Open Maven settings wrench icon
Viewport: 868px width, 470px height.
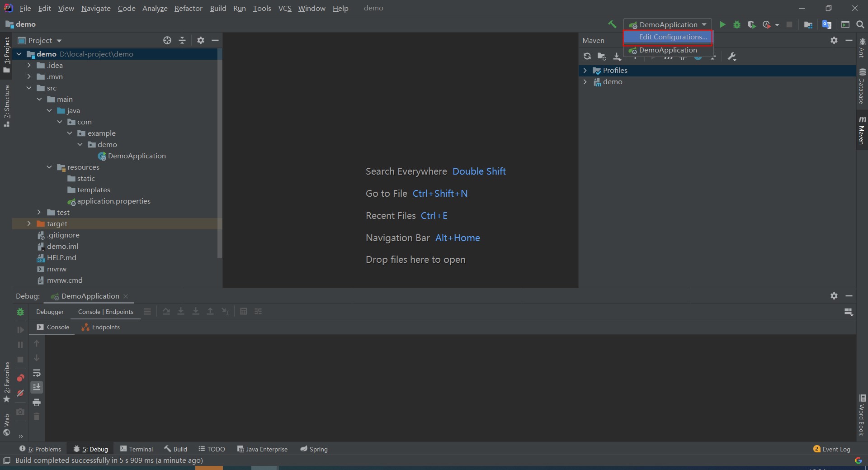[x=732, y=56]
